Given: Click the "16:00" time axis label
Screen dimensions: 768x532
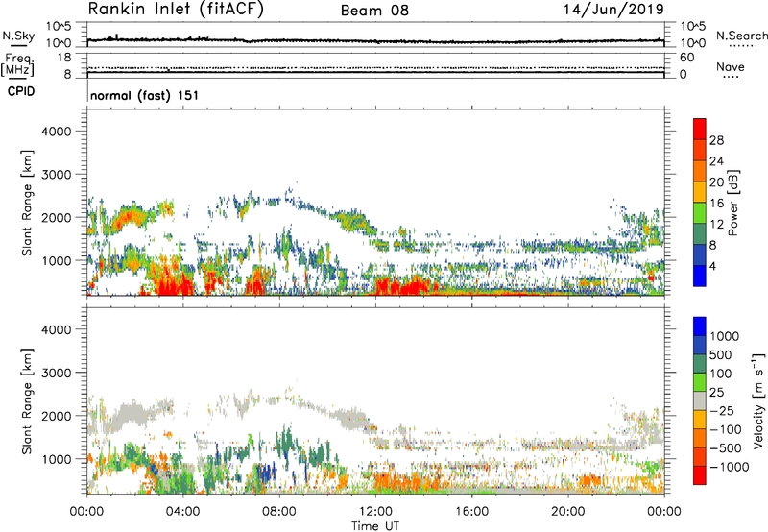Looking at the screenshot, I should (471, 512).
